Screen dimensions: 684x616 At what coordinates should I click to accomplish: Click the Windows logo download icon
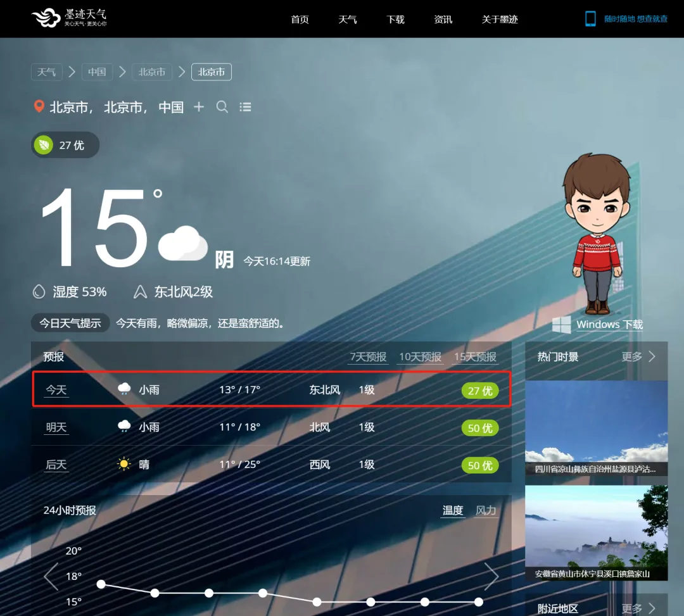pos(561,325)
